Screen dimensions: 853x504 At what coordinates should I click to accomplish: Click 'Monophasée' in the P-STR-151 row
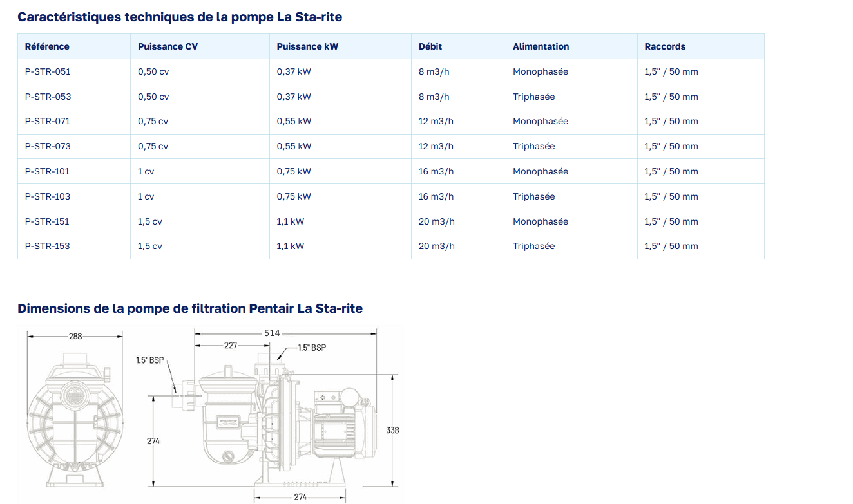point(541,221)
